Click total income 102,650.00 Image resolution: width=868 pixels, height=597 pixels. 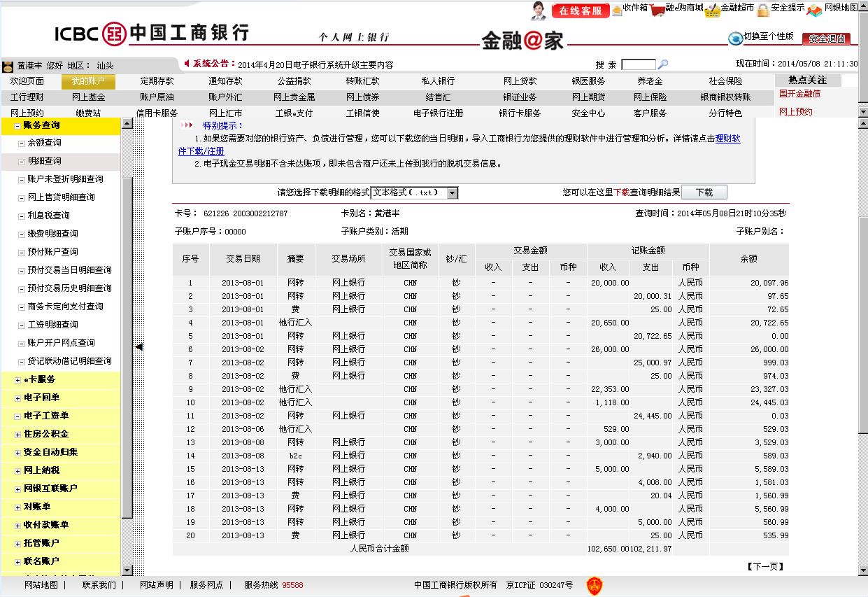click(609, 549)
